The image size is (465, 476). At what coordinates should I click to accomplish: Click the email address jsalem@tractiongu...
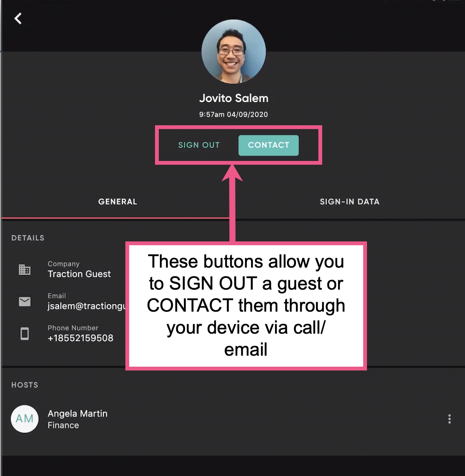(85, 306)
